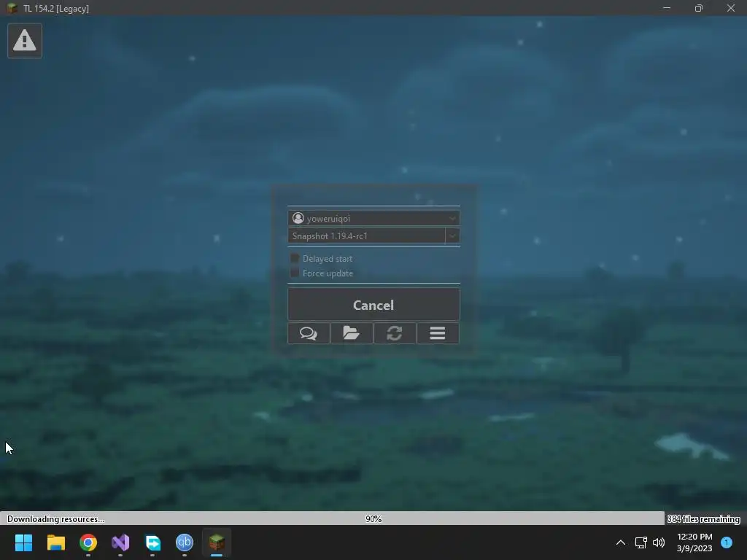Click the 90% download progress bar
Image resolution: width=747 pixels, height=560 pixels.
click(373, 518)
